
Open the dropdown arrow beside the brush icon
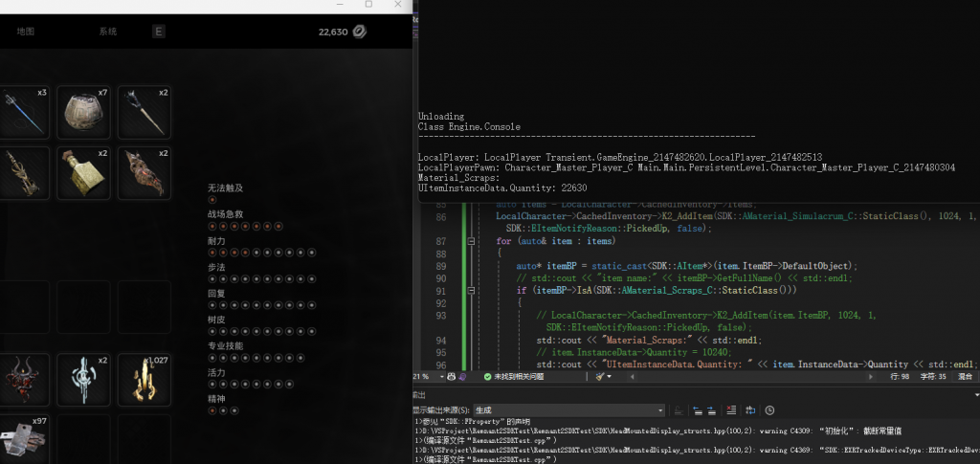coord(609,377)
